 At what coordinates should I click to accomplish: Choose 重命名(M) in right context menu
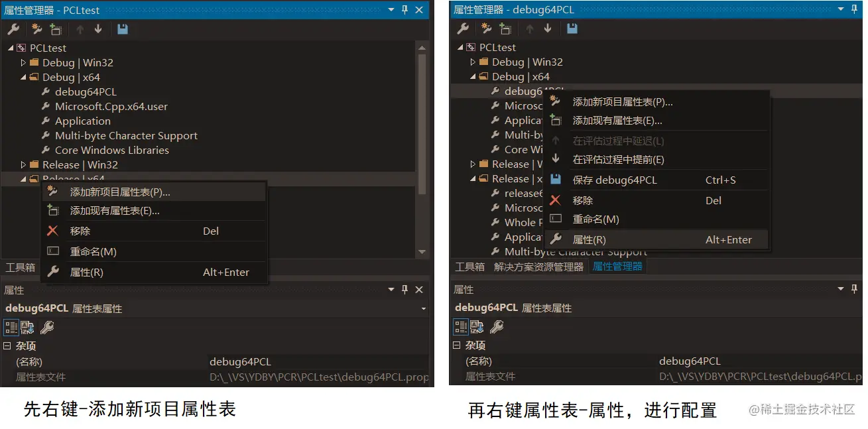pos(656,219)
